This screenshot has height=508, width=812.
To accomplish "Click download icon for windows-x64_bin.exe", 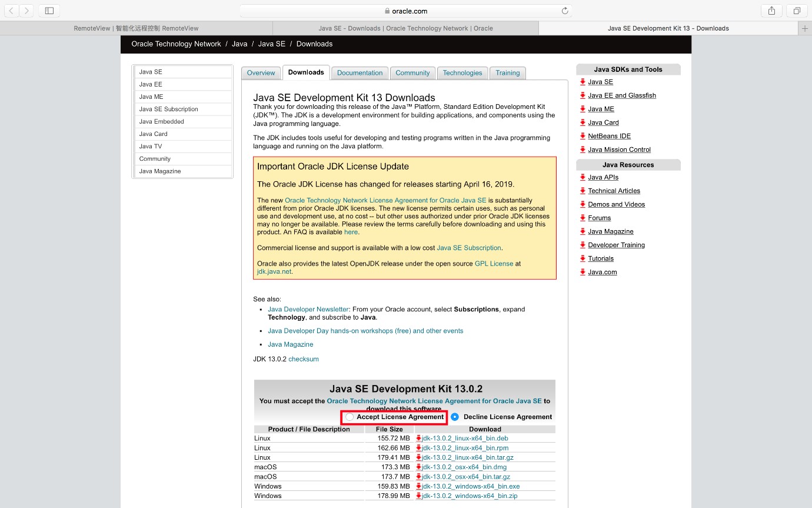I will tap(419, 486).
